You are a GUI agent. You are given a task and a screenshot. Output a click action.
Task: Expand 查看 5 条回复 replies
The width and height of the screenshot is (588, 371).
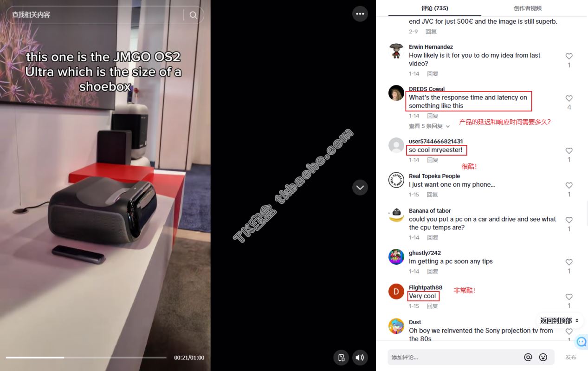(429, 126)
